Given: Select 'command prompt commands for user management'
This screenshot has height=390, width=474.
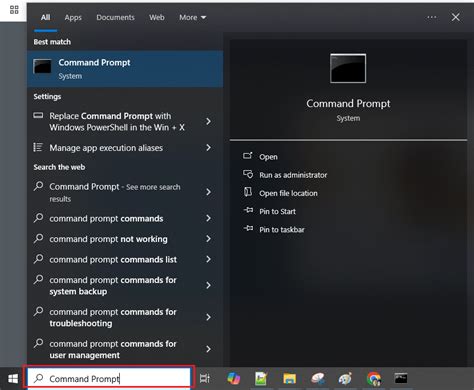Looking at the screenshot, I should pos(125,349).
